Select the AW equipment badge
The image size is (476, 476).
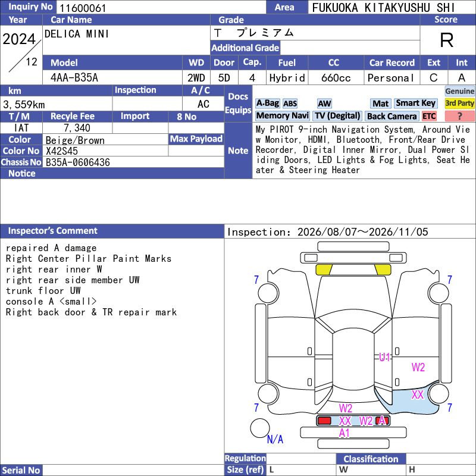[324, 104]
